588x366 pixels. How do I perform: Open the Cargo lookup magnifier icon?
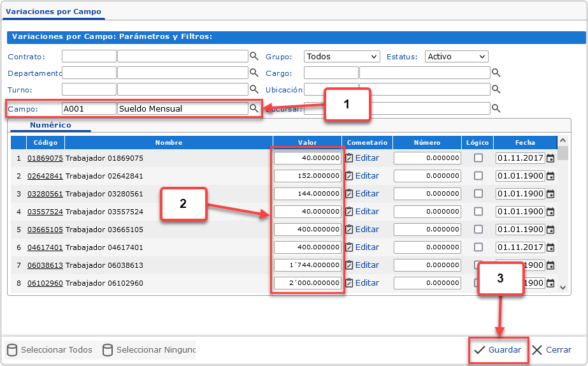[496, 73]
